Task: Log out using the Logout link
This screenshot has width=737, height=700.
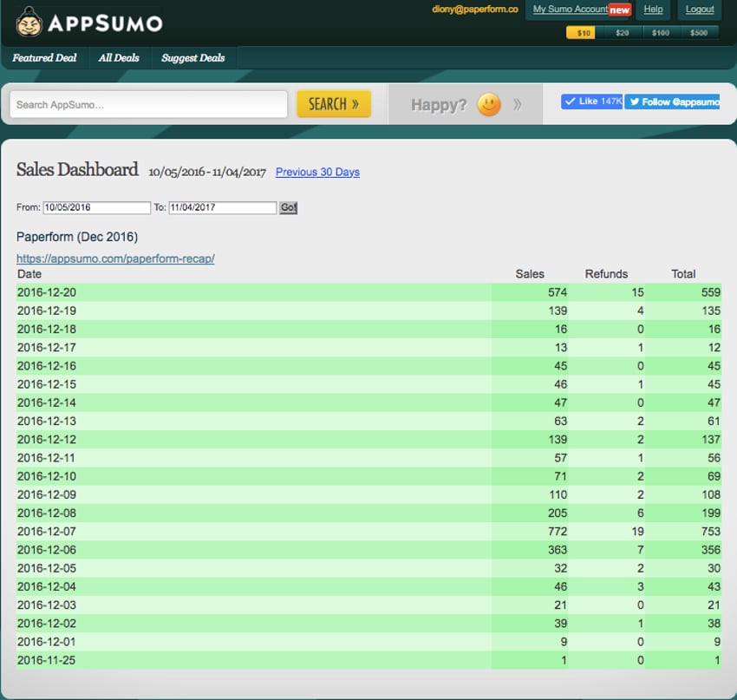Action: click(x=700, y=9)
